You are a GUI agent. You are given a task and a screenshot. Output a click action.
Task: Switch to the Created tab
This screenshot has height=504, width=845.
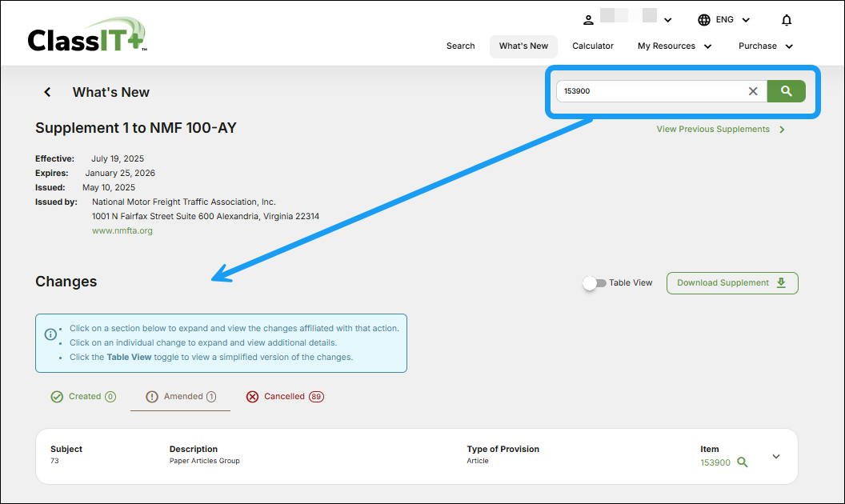point(83,397)
